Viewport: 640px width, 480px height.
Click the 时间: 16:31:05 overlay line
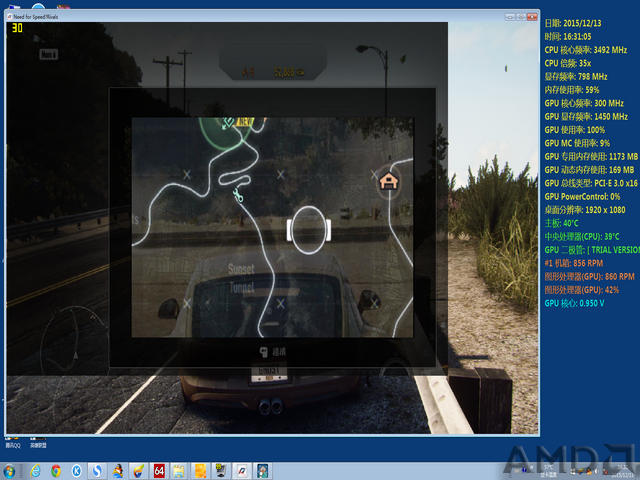click(x=568, y=37)
